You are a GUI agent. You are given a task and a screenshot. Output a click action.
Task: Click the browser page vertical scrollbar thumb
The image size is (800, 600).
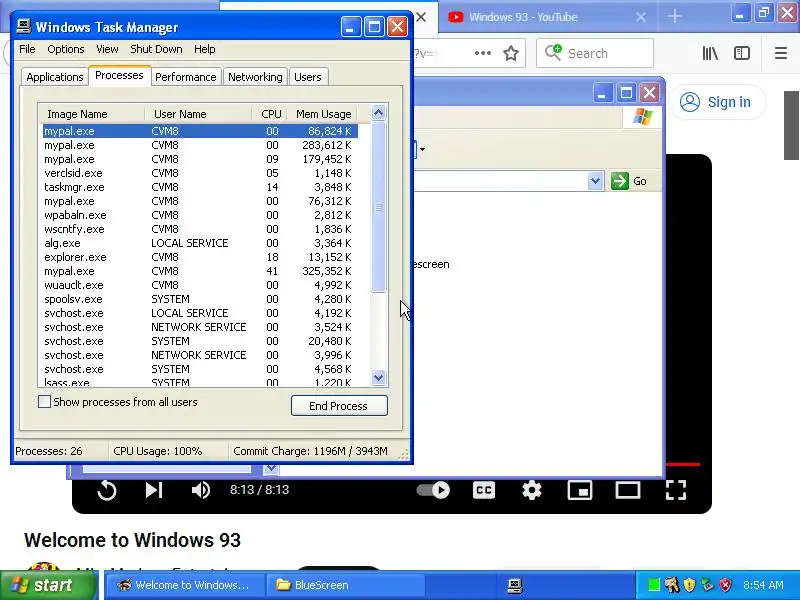click(791, 125)
